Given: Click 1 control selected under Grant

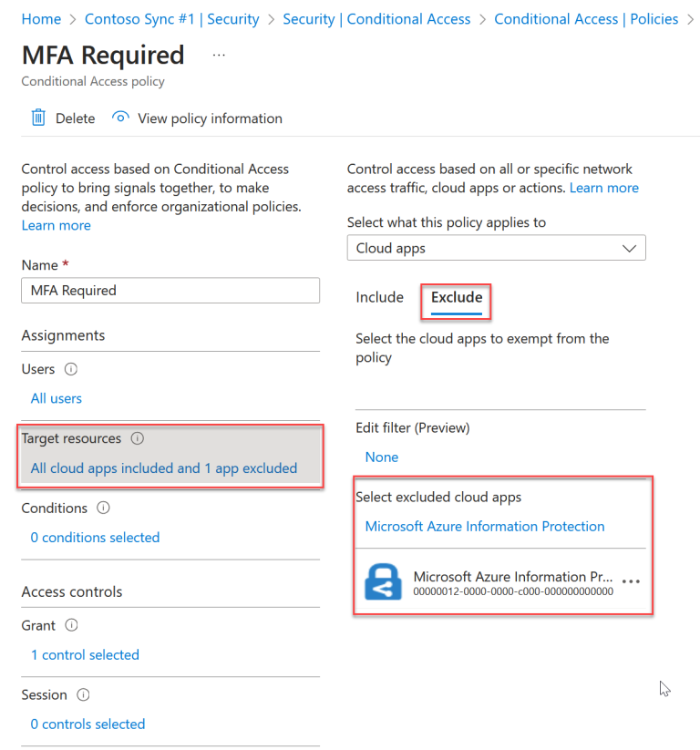Looking at the screenshot, I should (85, 654).
